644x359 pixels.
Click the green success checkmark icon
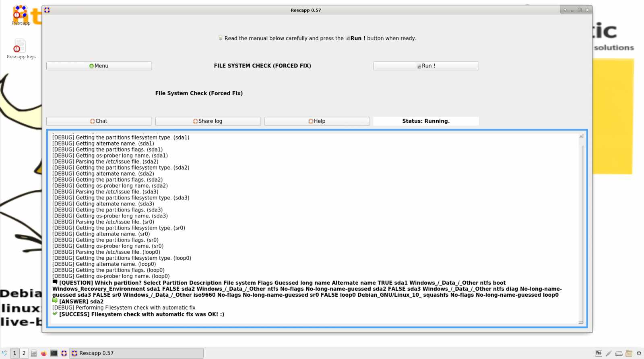point(55,314)
